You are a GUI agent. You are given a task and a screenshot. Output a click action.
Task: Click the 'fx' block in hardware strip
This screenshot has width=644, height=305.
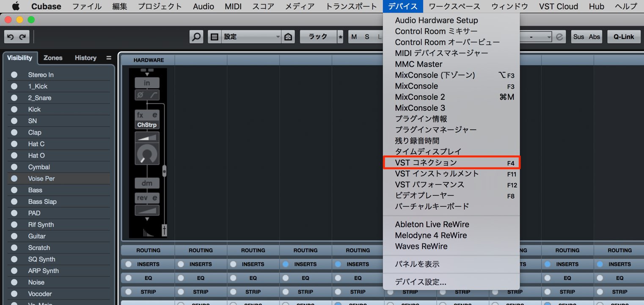pos(140,115)
